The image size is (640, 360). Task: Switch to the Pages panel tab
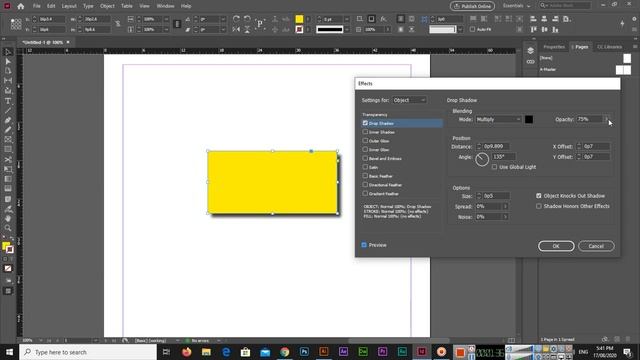point(580,47)
